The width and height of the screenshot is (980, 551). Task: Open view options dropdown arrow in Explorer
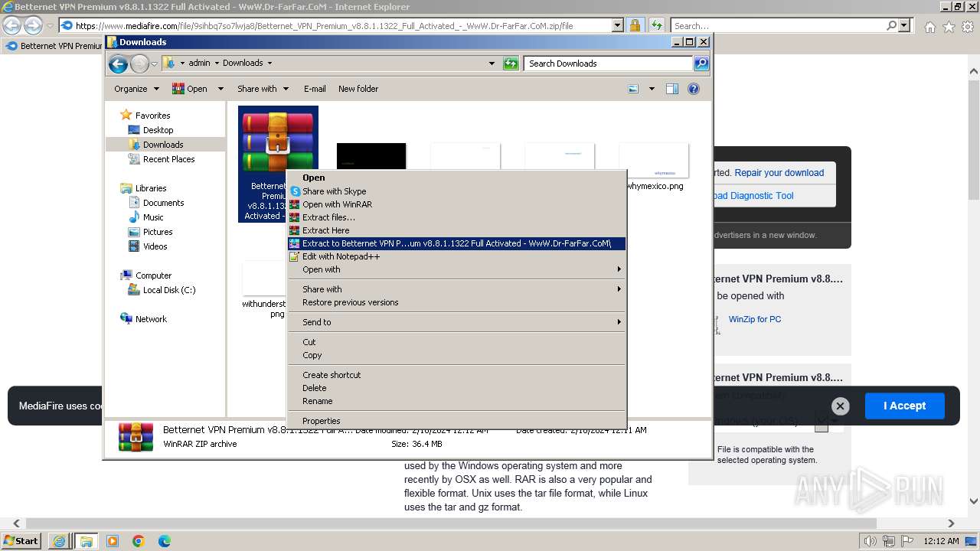pyautogui.click(x=652, y=89)
